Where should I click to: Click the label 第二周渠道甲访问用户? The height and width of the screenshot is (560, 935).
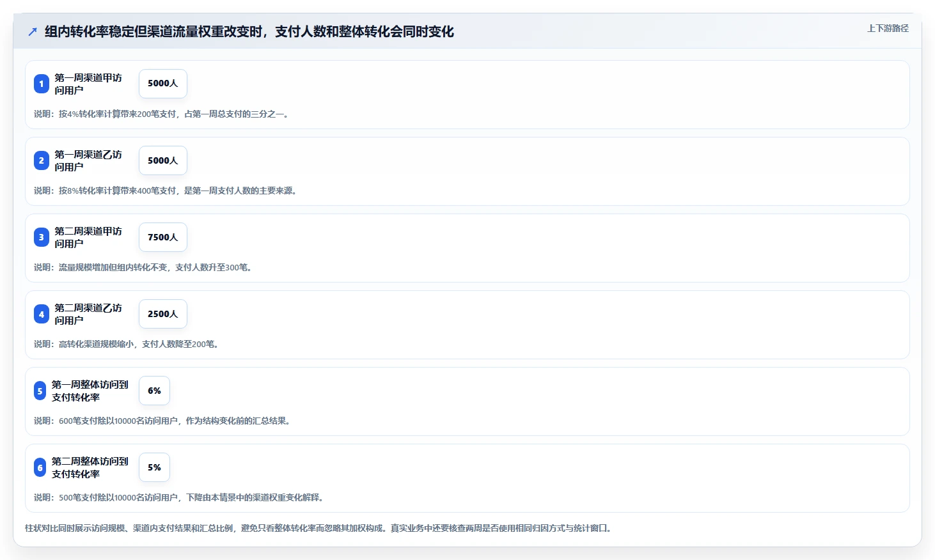88,237
